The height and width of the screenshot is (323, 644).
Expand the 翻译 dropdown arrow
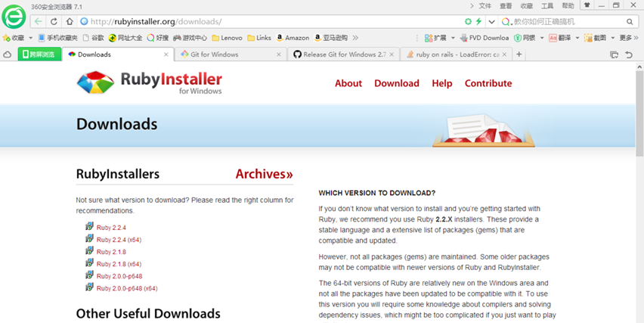tap(577, 38)
